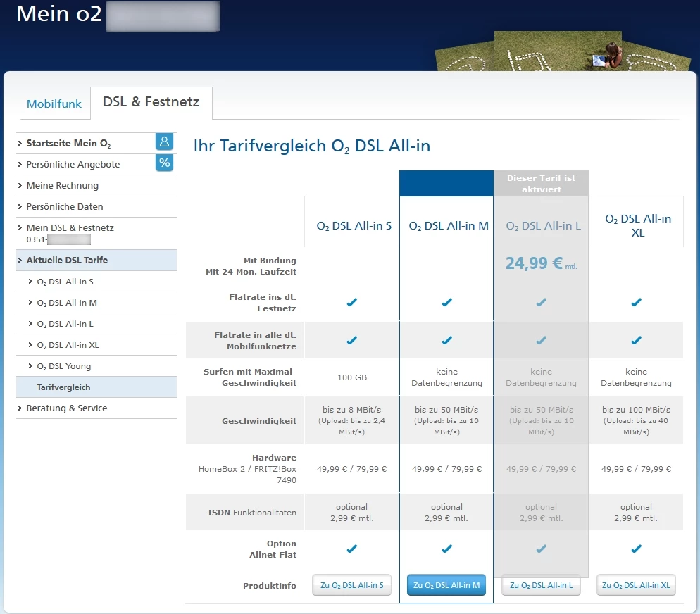Click the Mobilfunknetze checkmark for All-in S
The image size is (700, 614).
[x=352, y=341]
